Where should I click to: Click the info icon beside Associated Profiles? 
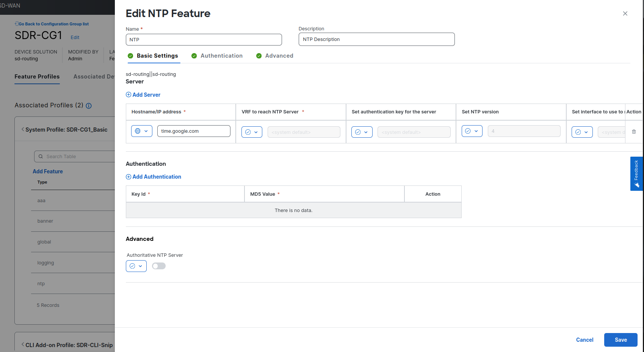tap(89, 106)
